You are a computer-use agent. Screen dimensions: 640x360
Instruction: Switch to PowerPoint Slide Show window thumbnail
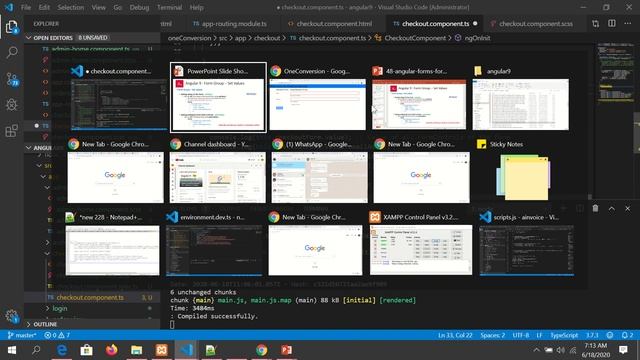pyautogui.click(x=218, y=97)
